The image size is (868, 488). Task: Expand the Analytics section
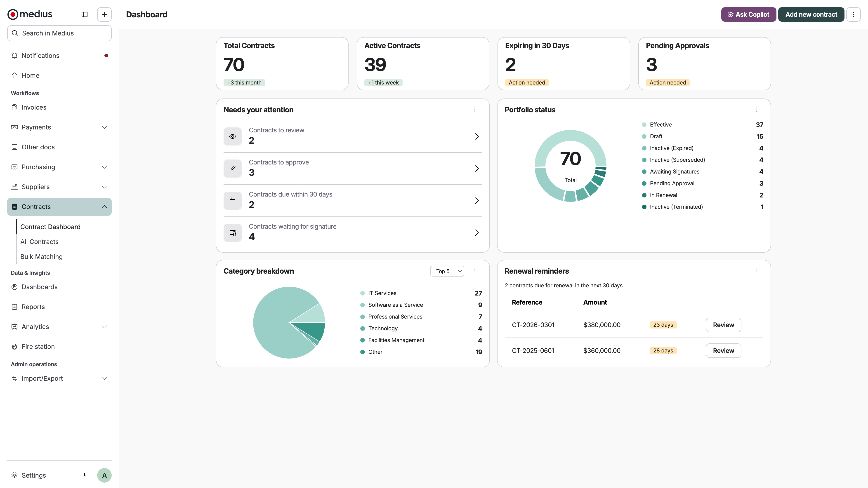click(104, 327)
